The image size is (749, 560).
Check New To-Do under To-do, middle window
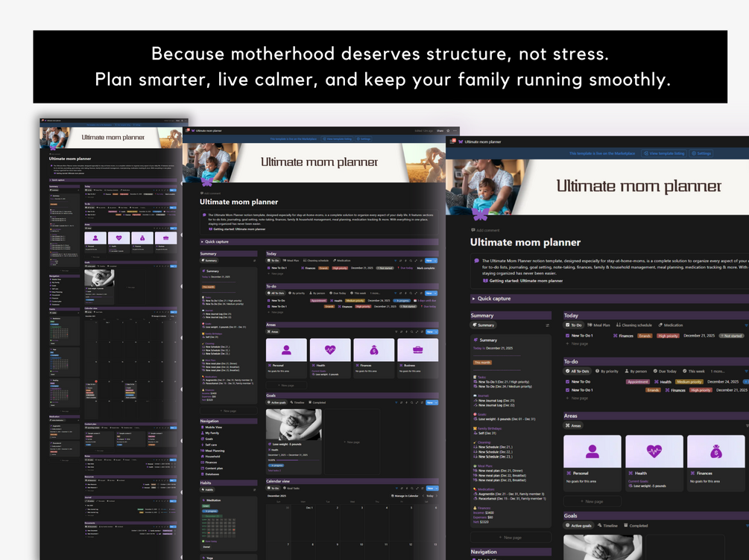pyautogui.click(x=268, y=300)
